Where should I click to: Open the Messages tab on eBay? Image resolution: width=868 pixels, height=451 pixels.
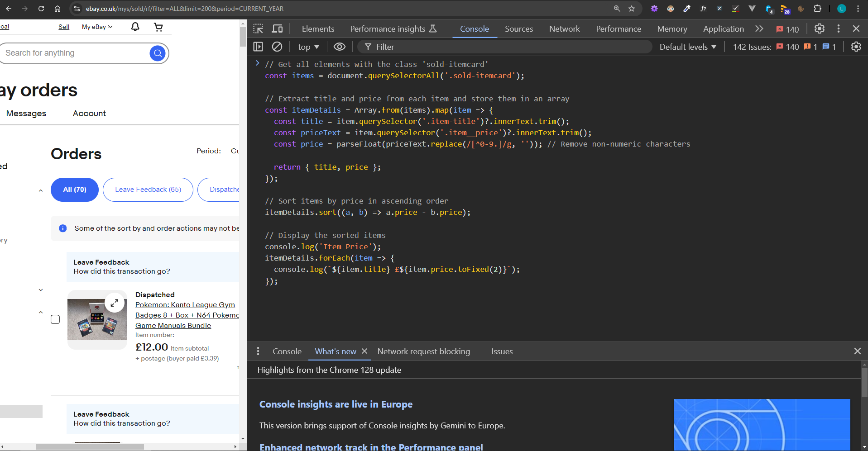(26, 114)
